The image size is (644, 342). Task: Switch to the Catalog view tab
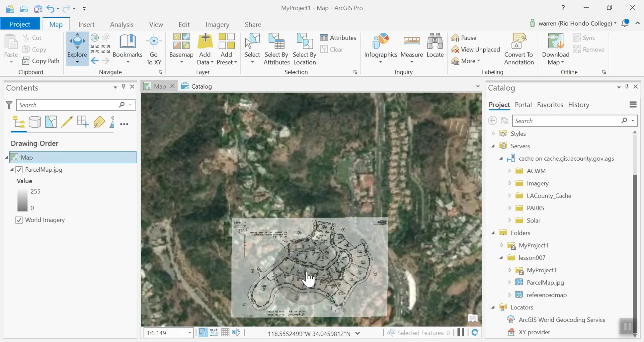click(x=197, y=86)
